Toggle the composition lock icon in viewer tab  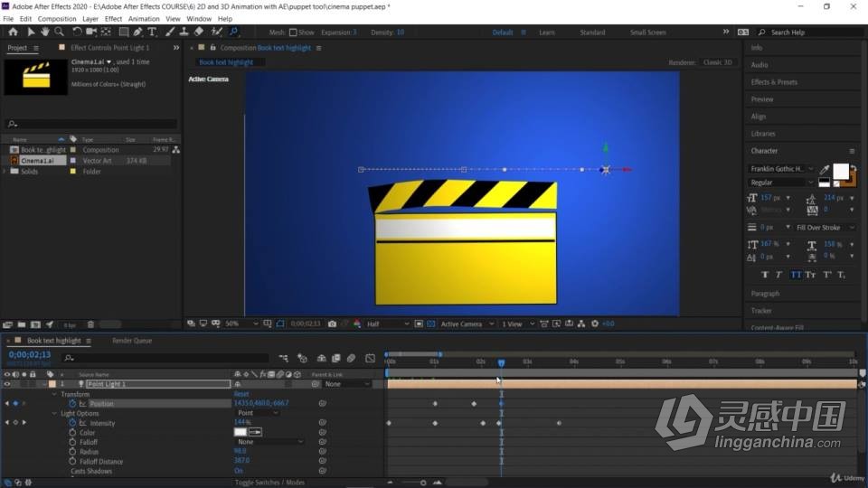point(212,48)
